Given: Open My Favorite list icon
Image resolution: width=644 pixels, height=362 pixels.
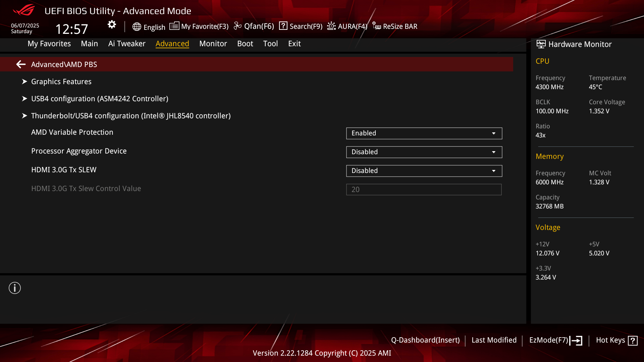Looking at the screenshot, I should (174, 26).
